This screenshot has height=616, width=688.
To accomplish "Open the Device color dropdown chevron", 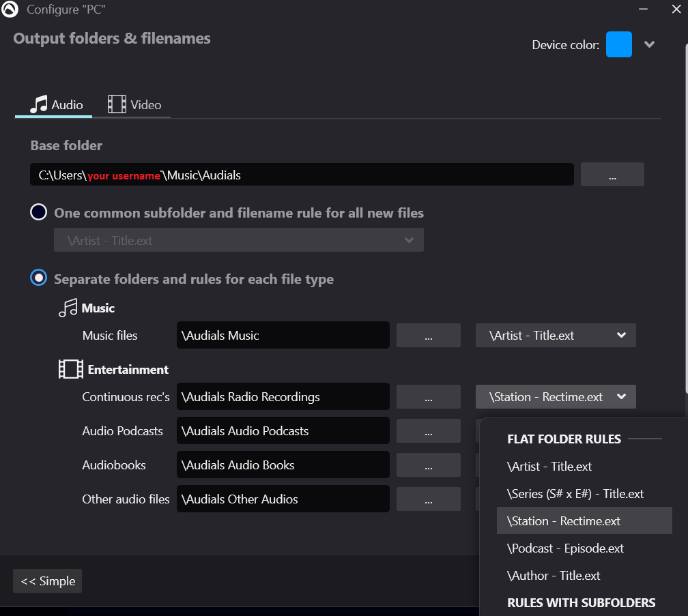I will click(x=649, y=44).
